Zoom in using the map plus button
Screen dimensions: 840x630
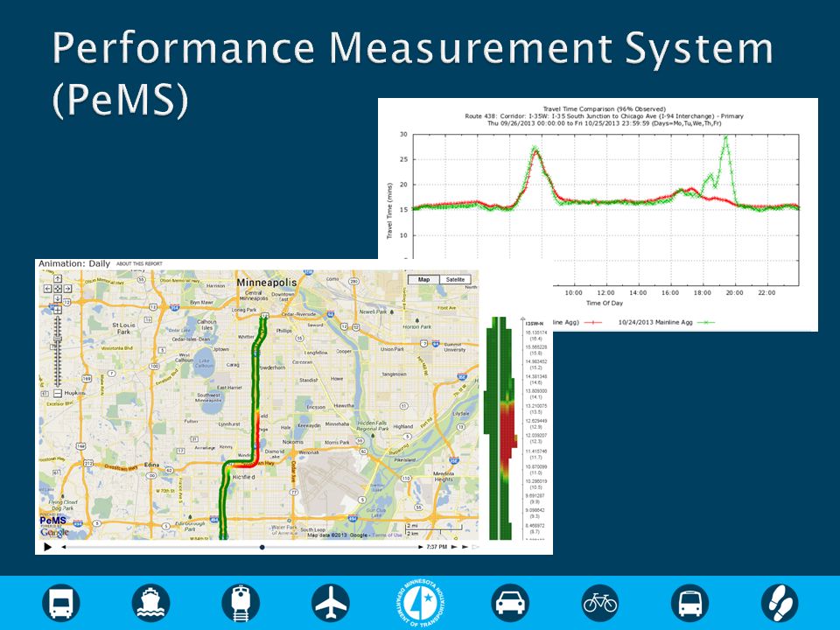pyautogui.click(x=58, y=310)
